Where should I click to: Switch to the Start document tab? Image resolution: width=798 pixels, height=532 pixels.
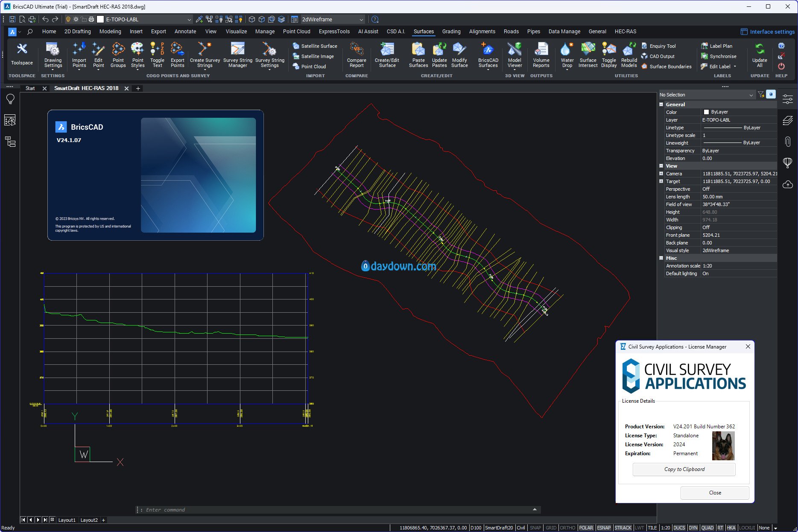(x=30, y=88)
